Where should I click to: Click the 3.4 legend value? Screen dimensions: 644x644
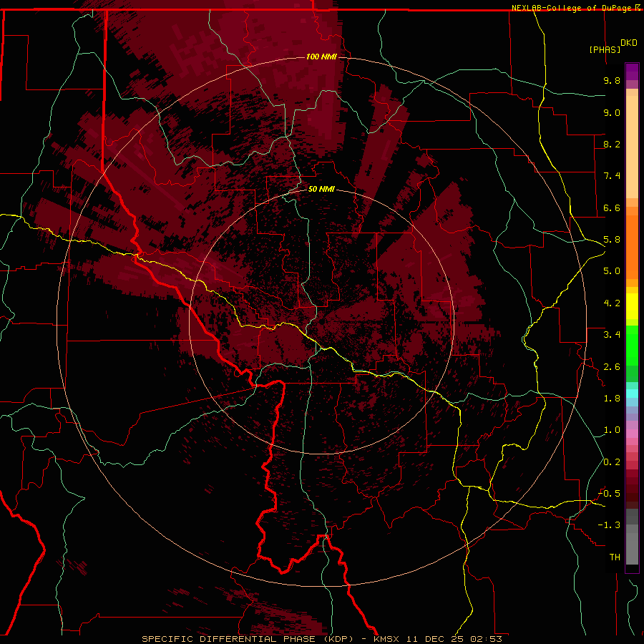tap(612, 335)
